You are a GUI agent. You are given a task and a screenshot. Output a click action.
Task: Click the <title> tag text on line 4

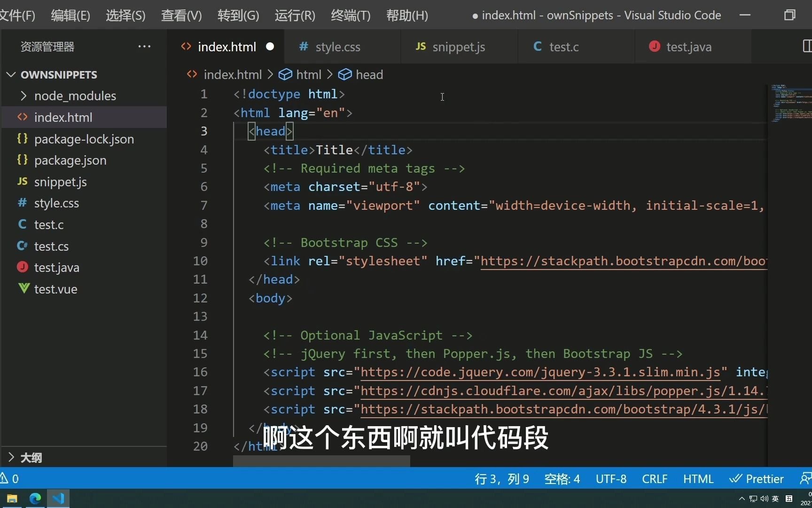click(x=289, y=150)
